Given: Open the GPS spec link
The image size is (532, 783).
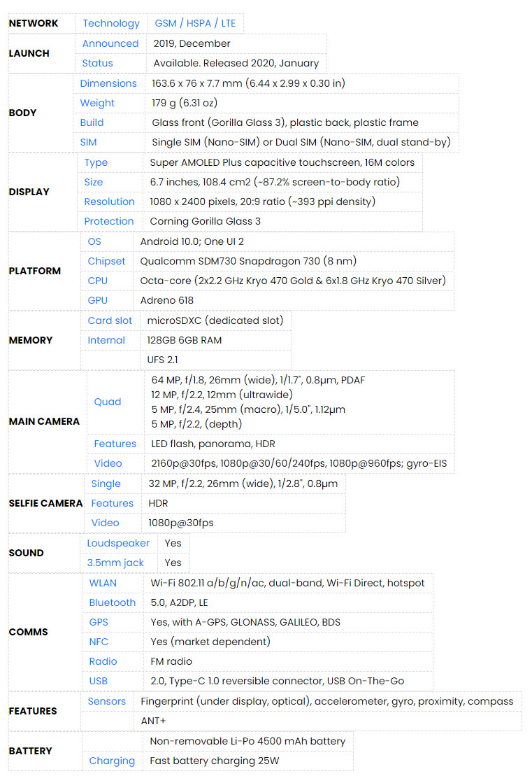Looking at the screenshot, I should pos(99,622).
